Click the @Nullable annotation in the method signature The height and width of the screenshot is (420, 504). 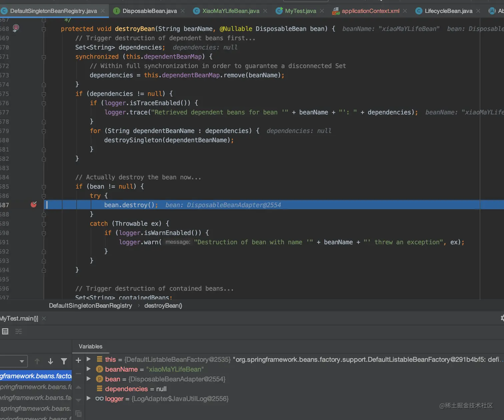236,29
